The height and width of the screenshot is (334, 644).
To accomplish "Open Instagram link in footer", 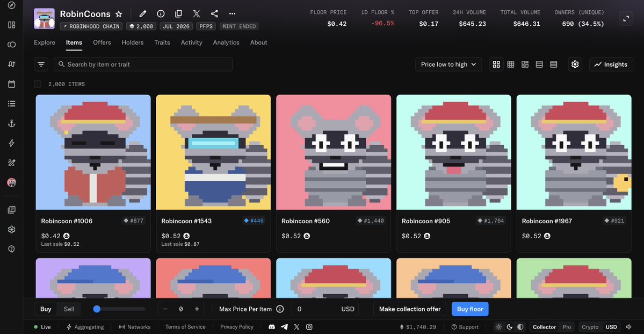I will click(309, 327).
